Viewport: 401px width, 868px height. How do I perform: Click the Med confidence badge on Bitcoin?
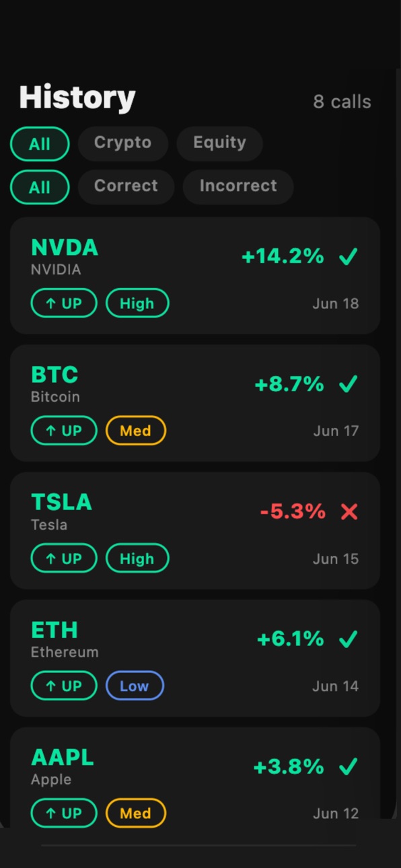[136, 431]
